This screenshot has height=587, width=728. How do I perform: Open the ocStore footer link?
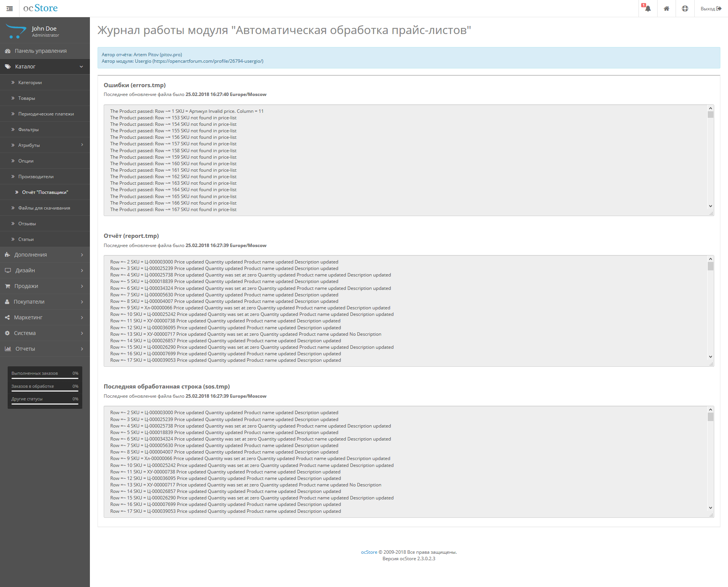[x=369, y=552]
